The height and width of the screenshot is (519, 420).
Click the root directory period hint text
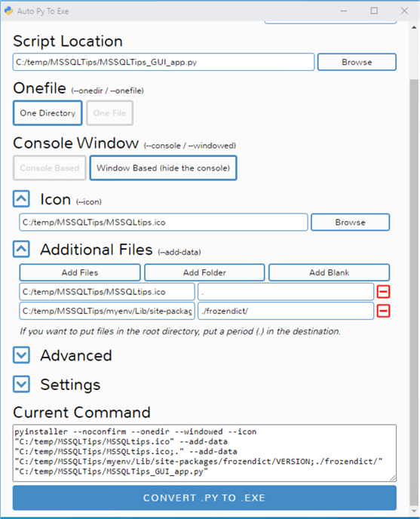click(x=180, y=331)
